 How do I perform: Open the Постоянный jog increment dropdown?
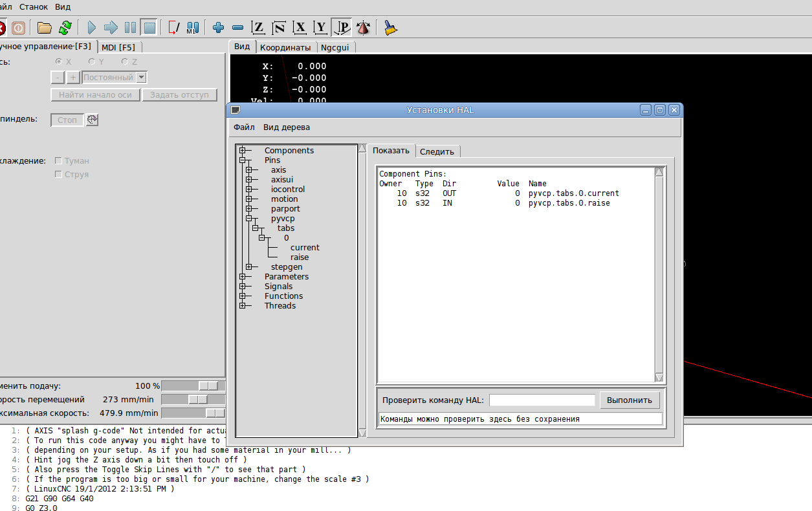(x=115, y=78)
